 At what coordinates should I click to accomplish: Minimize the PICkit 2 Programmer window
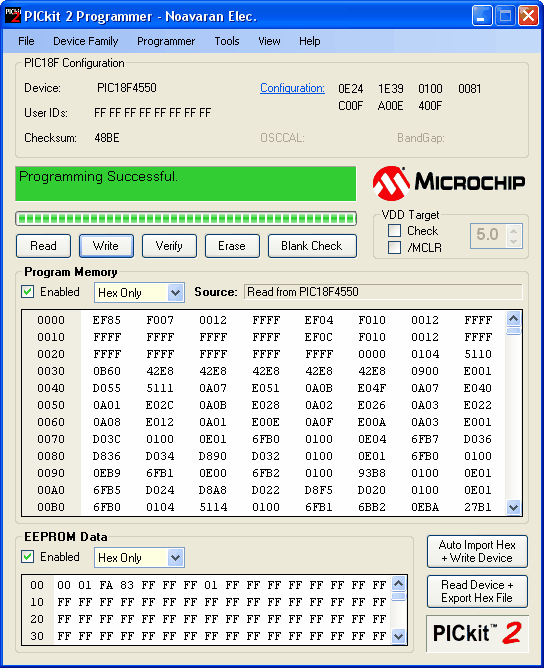482,16
